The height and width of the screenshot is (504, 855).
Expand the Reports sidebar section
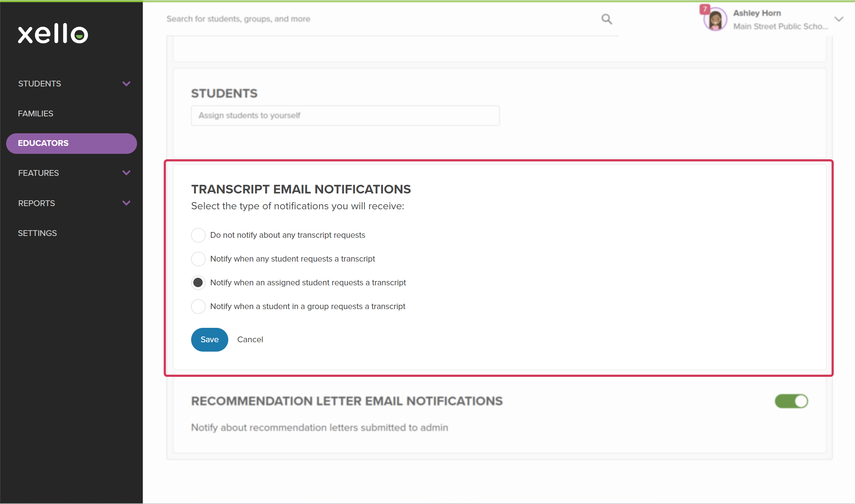tap(126, 203)
